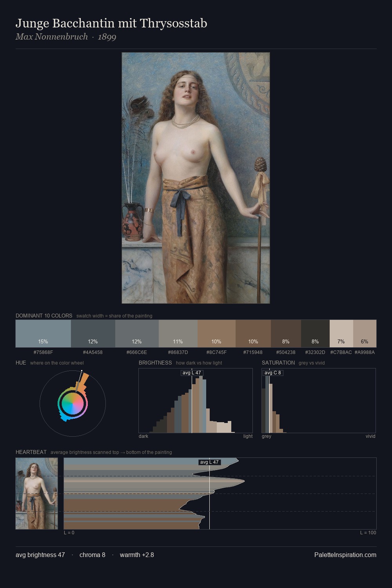
Task: Click the 'L = 0' axis label
Action: pyautogui.click(x=69, y=533)
